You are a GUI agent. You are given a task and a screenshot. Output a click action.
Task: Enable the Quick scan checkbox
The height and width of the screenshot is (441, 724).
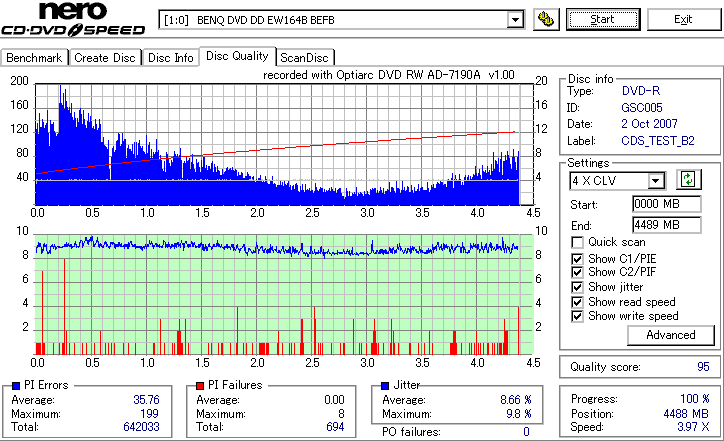[x=577, y=242]
